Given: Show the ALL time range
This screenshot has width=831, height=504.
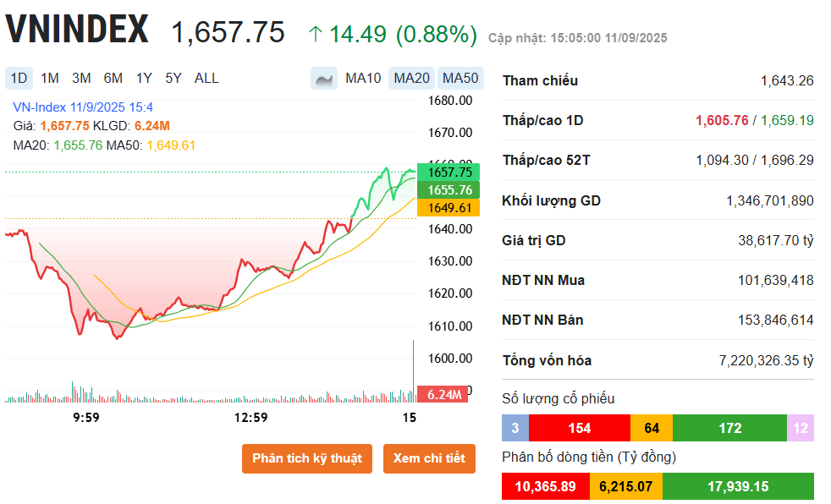Looking at the screenshot, I should pos(206,79).
